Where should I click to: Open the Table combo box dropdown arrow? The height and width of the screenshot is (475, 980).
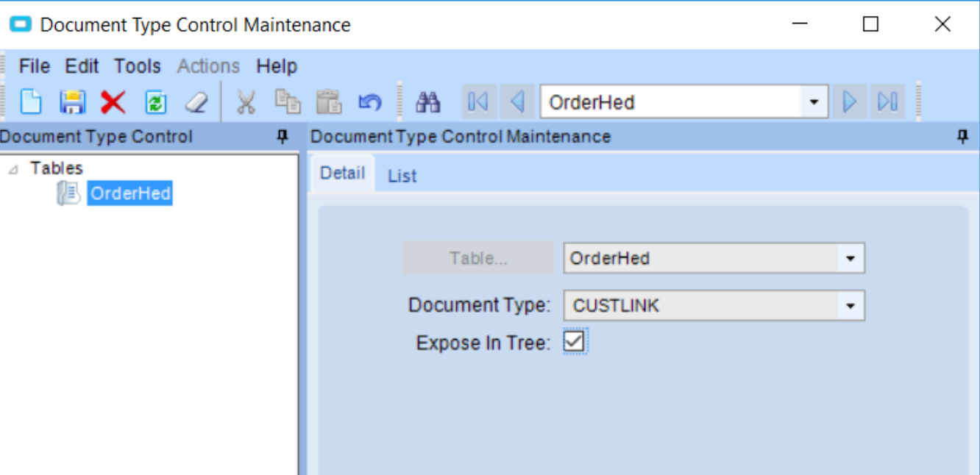click(x=851, y=259)
